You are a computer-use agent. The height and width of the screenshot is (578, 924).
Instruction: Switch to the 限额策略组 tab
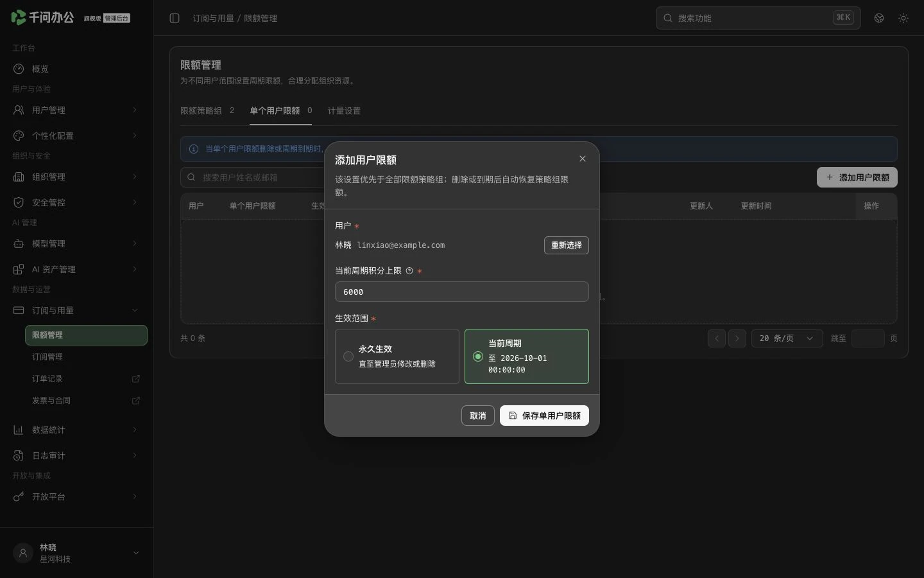click(207, 110)
